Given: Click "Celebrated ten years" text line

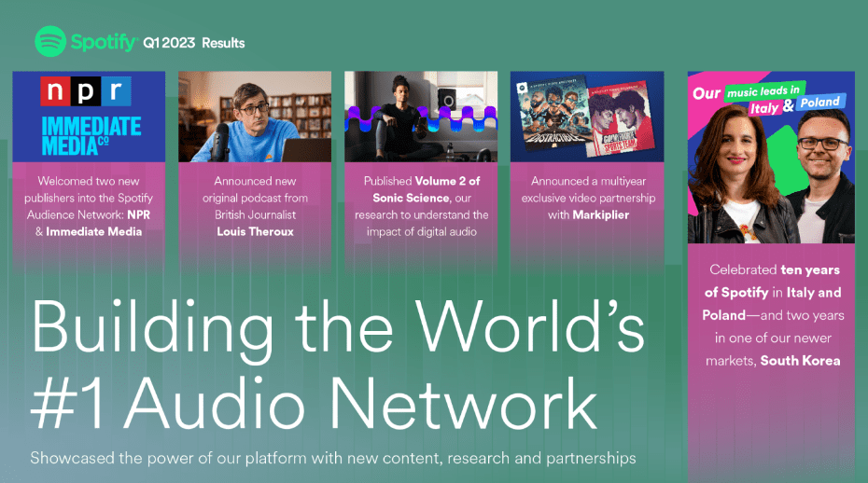Looking at the screenshot, I should 775,270.
